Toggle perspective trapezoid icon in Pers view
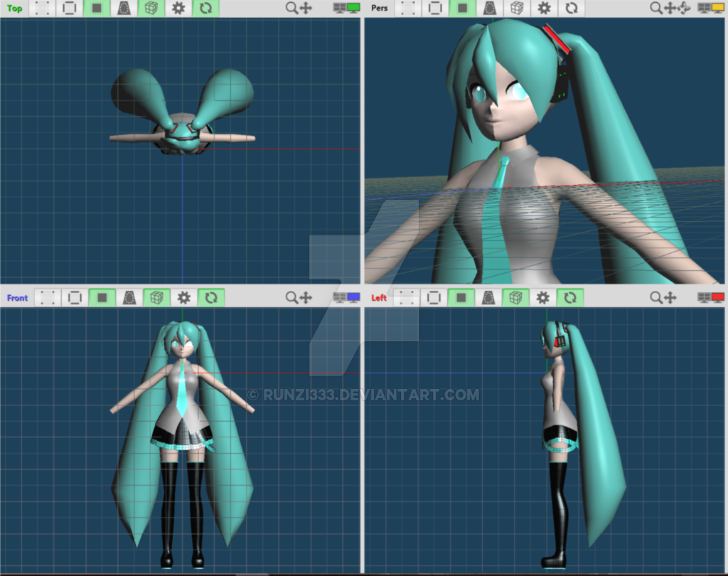 tap(489, 8)
